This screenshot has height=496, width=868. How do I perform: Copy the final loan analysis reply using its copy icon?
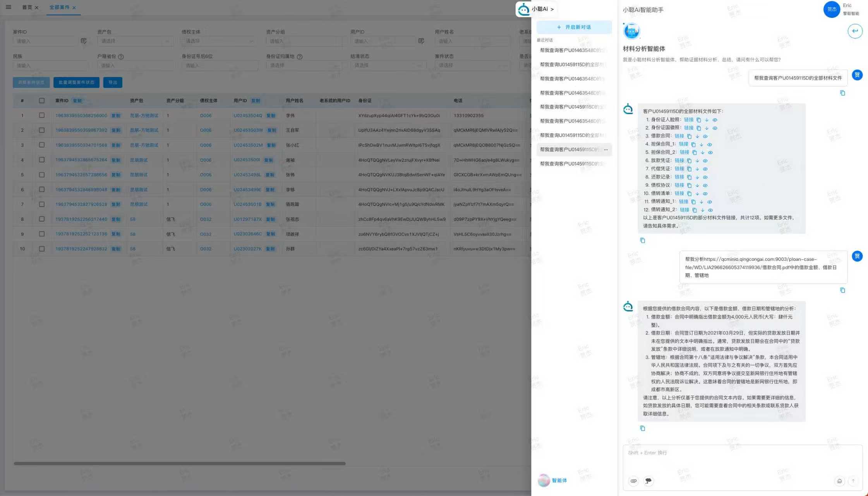tap(642, 428)
